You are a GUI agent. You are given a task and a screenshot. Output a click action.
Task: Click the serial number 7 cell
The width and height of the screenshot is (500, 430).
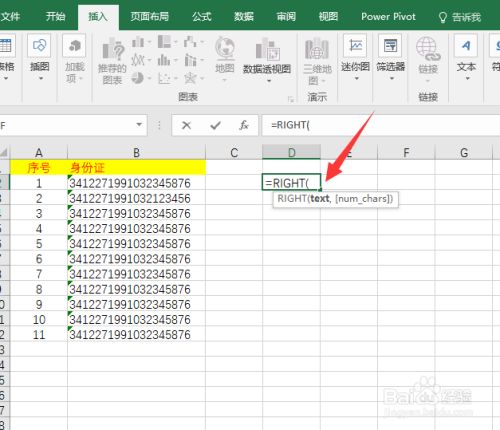point(39,274)
